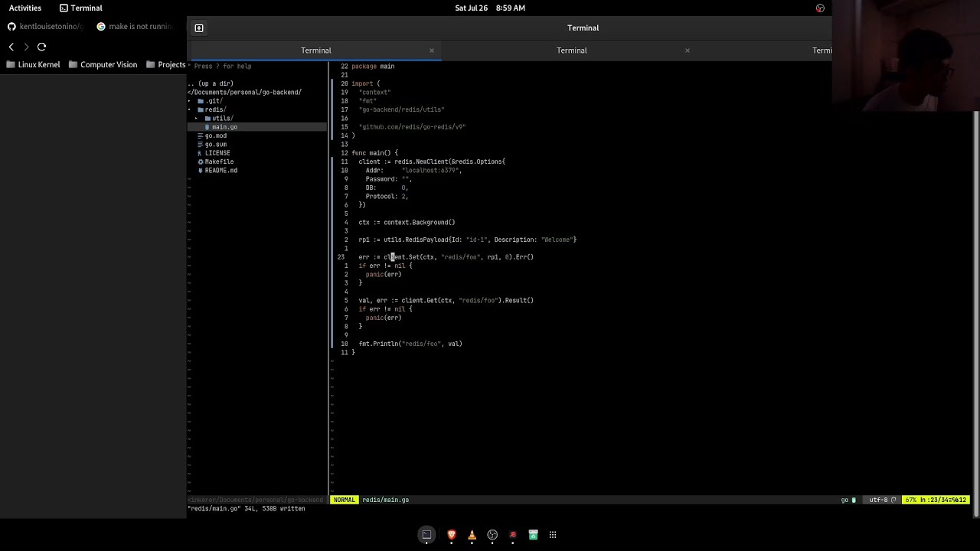Screen dimensions: 980x551
Task: Open README.md in the file tree
Action: 221,171
